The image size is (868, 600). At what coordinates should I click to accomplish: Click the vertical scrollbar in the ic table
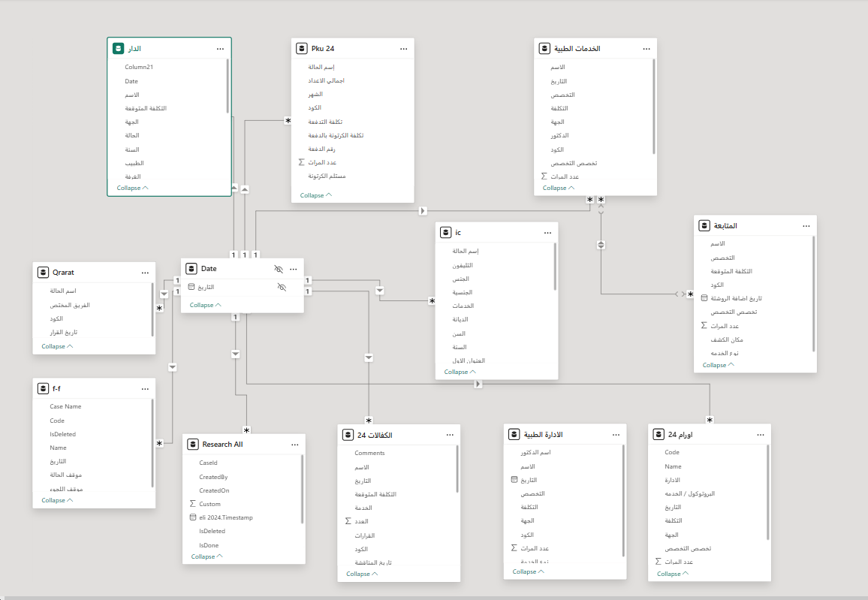pyautogui.click(x=555, y=268)
